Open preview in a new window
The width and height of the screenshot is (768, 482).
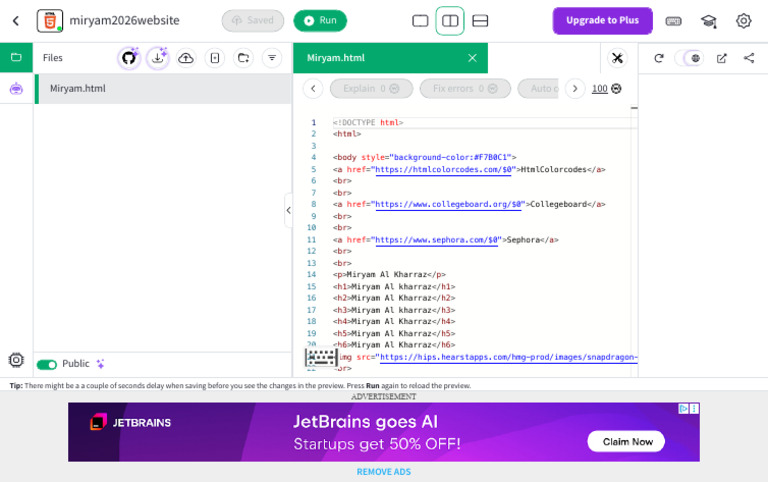click(x=721, y=58)
